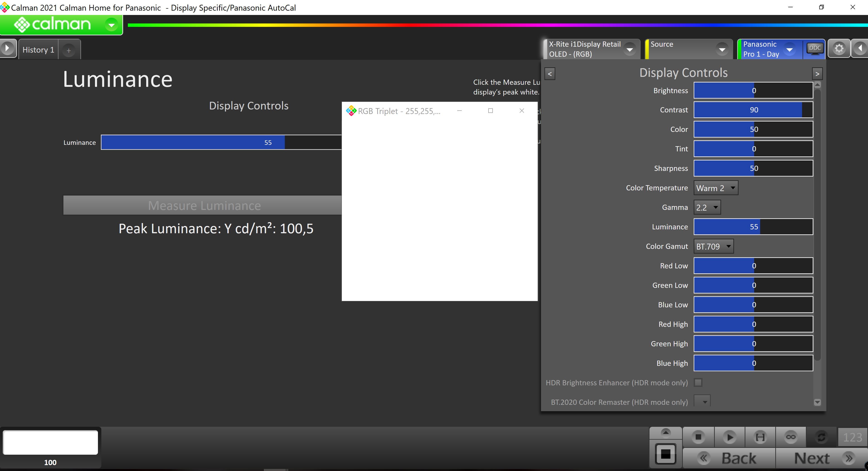
Task: Click the read series bracket icon
Action: [760, 437]
